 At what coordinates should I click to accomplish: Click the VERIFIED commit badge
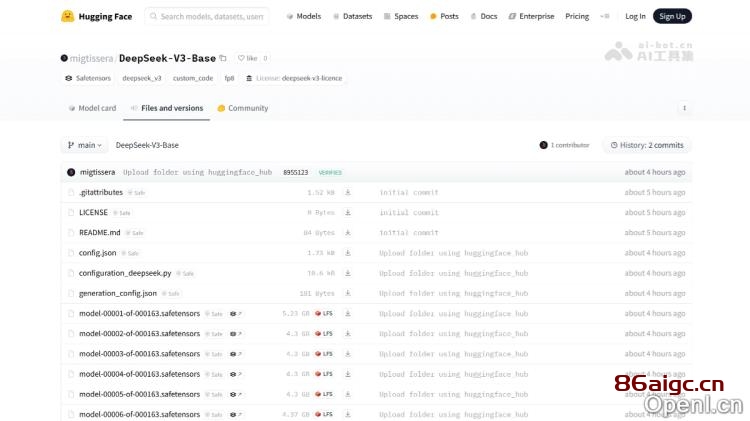pyautogui.click(x=330, y=172)
